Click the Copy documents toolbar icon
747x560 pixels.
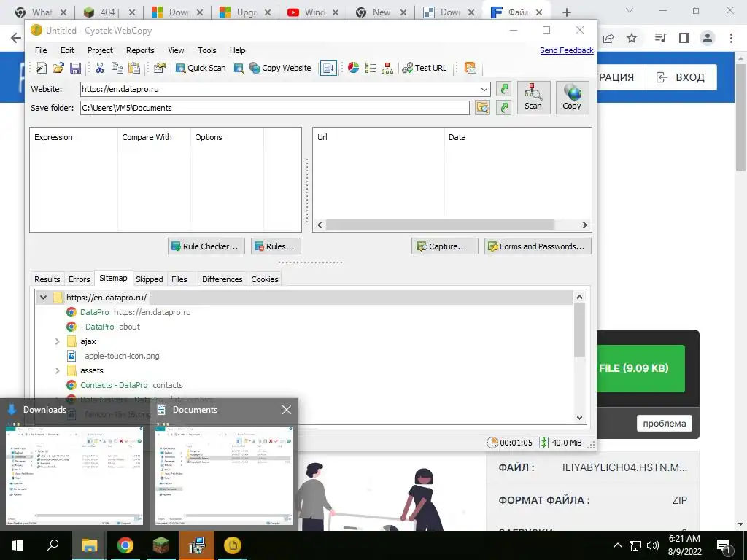coord(117,68)
